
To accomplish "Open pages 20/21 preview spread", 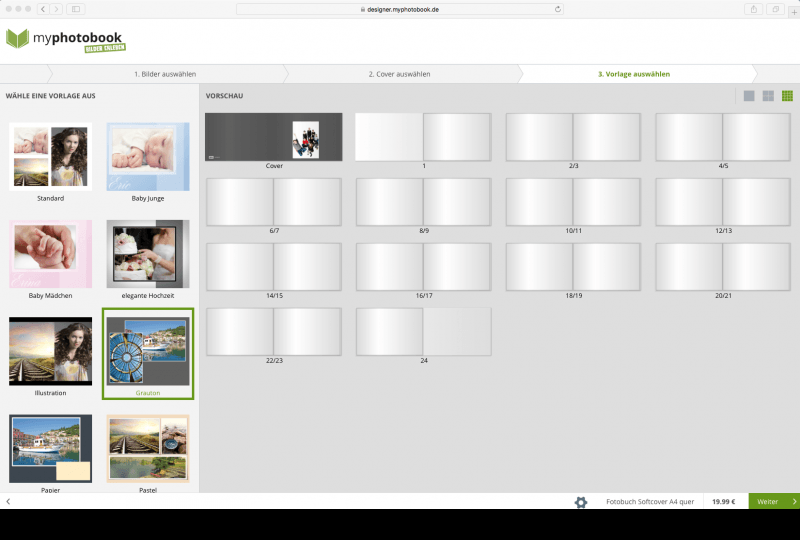I will (x=723, y=266).
